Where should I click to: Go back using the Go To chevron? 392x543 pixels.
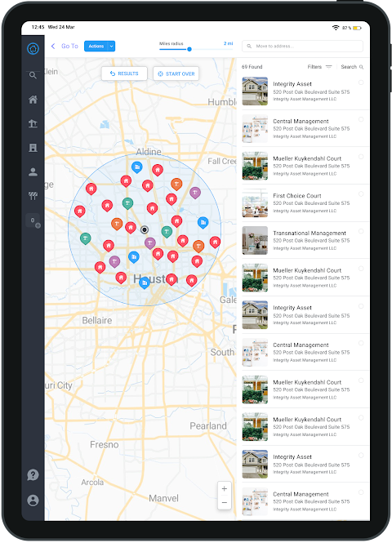[53, 46]
